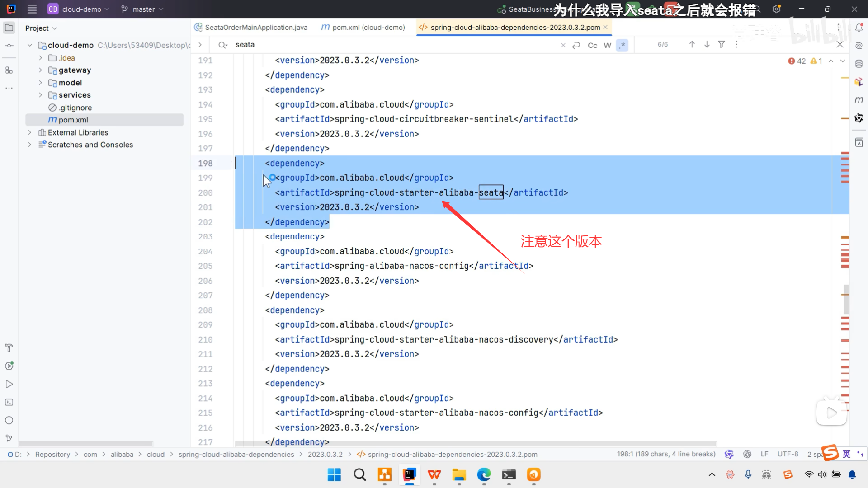Go to next search occurrence

pos(707,44)
